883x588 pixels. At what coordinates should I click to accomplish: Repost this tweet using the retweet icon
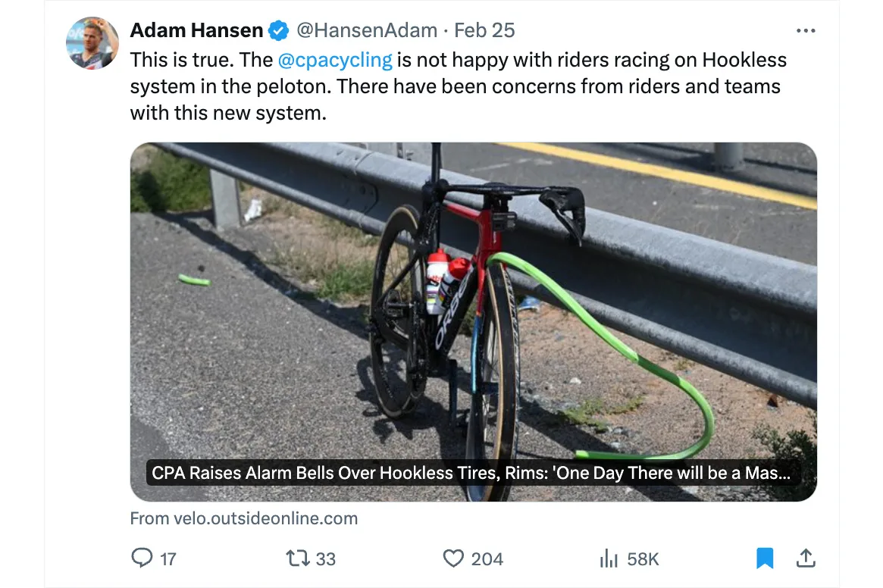point(298,558)
